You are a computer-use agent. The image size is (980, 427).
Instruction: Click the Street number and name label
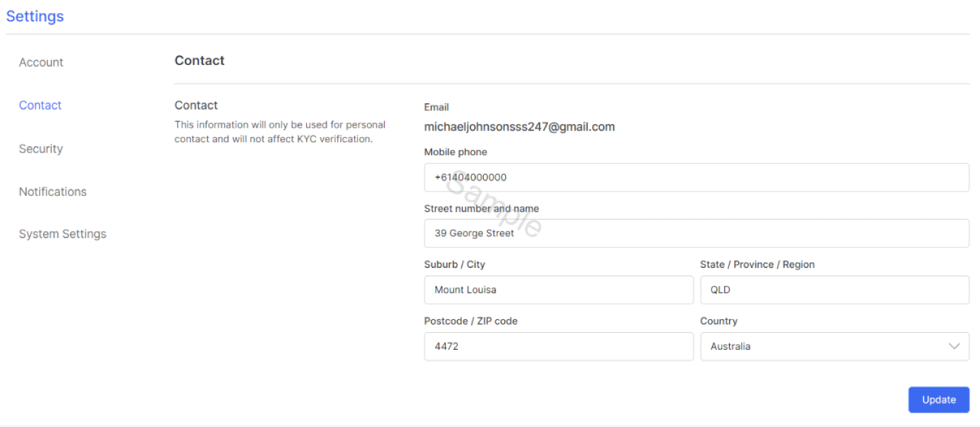coord(481,208)
